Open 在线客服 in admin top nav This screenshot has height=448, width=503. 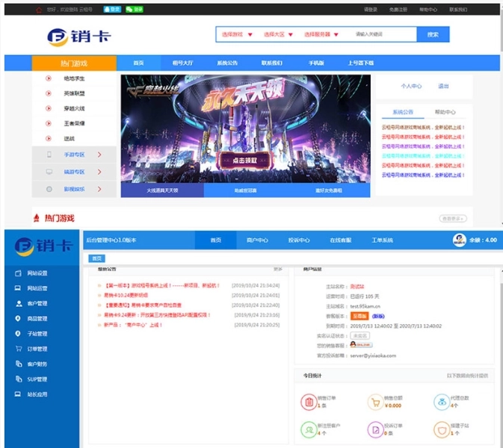(x=341, y=240)
